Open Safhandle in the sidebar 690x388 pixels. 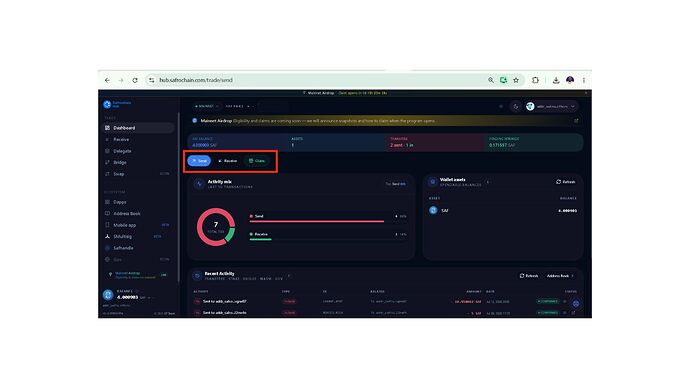pyautogui.click(x=138, y=248)
